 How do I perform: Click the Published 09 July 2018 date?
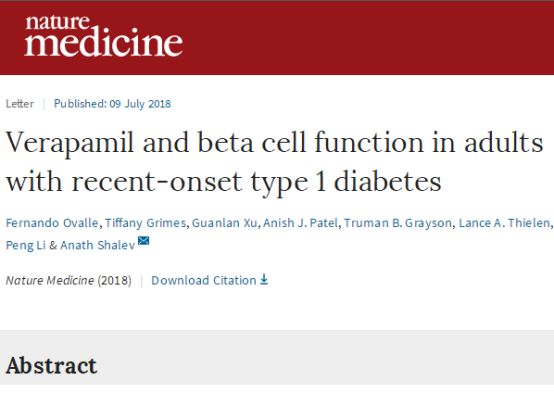click(112, 104)
